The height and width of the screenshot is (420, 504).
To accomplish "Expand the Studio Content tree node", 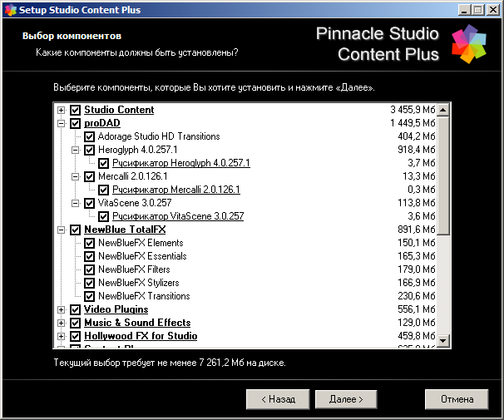I will pos(61,111).
